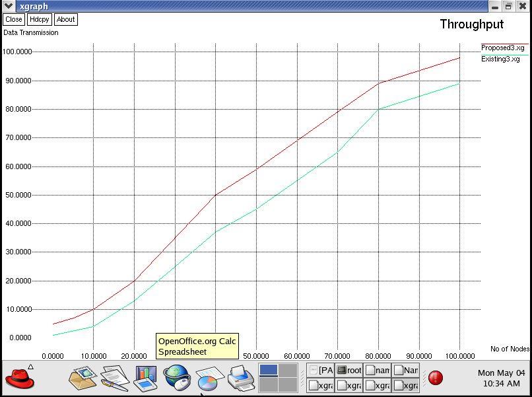This screenshot has width=532, height=397.
Task: Click the Close button in xgraph
Action: [14, 19]
